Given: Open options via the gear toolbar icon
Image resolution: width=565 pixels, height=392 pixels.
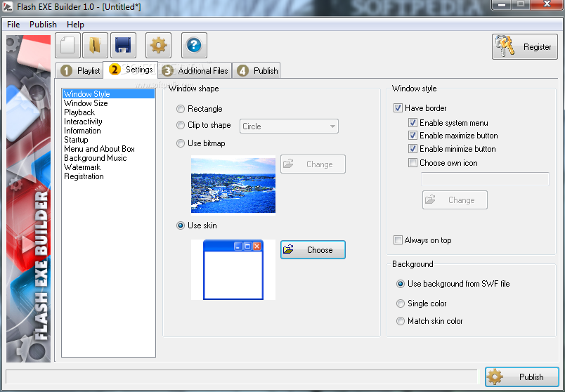Looking at the screenshot, I should [x=158, y=45].
